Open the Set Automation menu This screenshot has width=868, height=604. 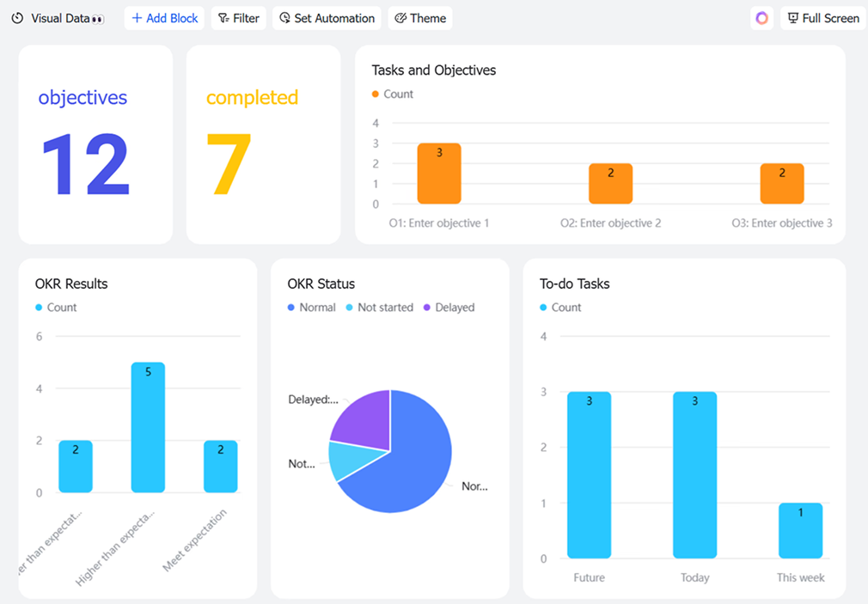click(327, 18)
